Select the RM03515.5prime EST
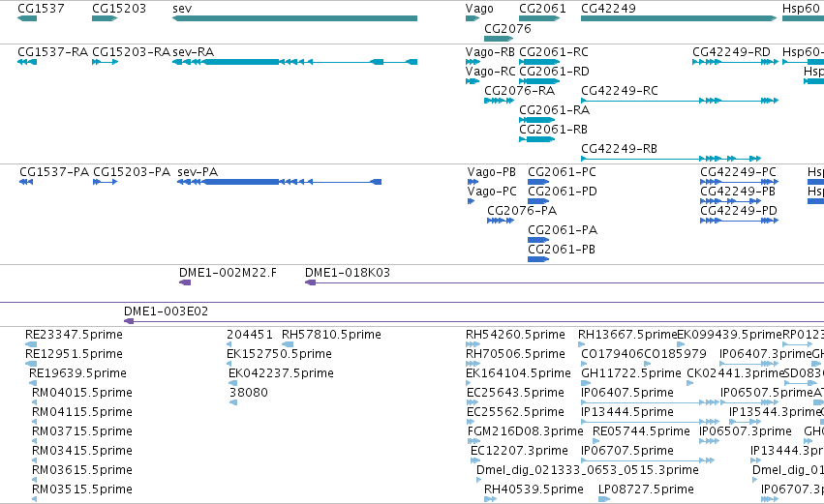This screenshot has height=504, width=824. [34, 500]
